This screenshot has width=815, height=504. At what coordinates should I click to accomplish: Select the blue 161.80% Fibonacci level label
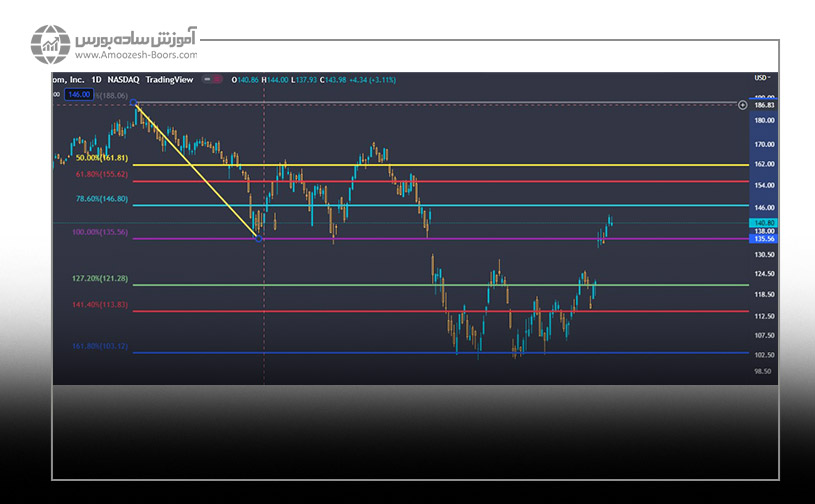coord(100,346)
